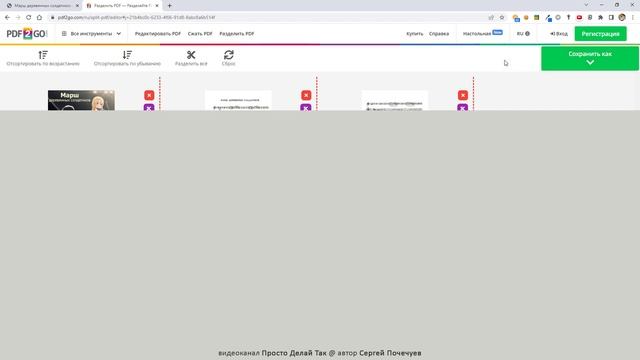The height and width of the screenshot is (360, 640).
Task: Open the tab search chevron
Action: point(586,5)
